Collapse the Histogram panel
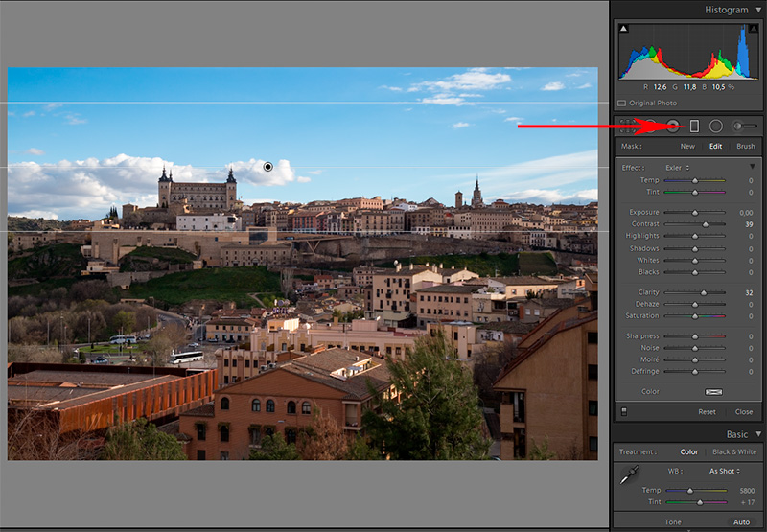 pos(758,10)
